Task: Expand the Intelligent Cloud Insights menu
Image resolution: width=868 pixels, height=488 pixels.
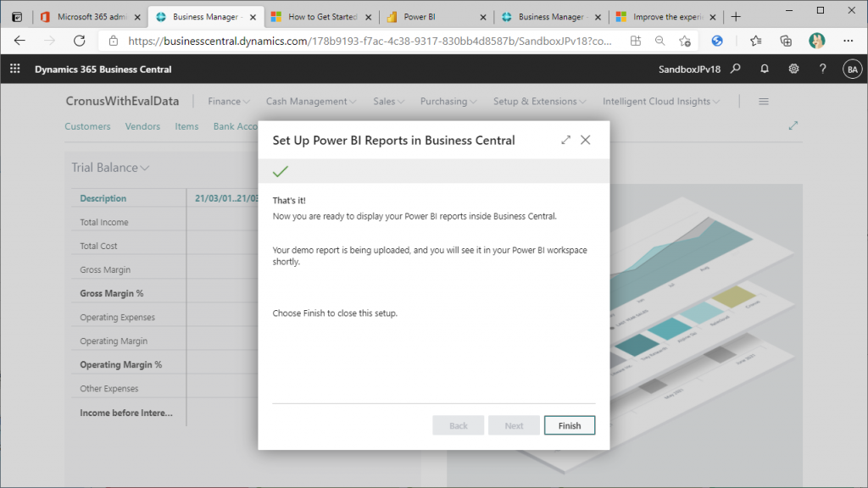Action: [x=661, y=102]
